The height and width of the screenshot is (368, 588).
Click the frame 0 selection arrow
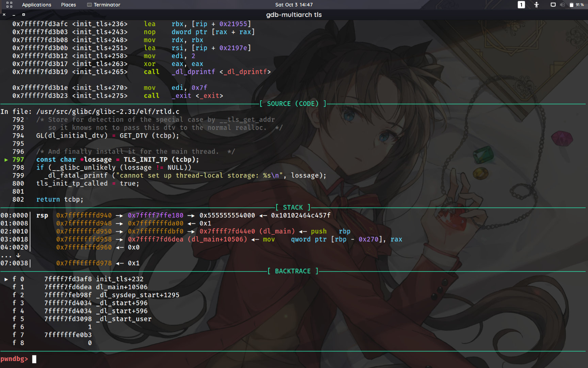[x=6, y=279]
